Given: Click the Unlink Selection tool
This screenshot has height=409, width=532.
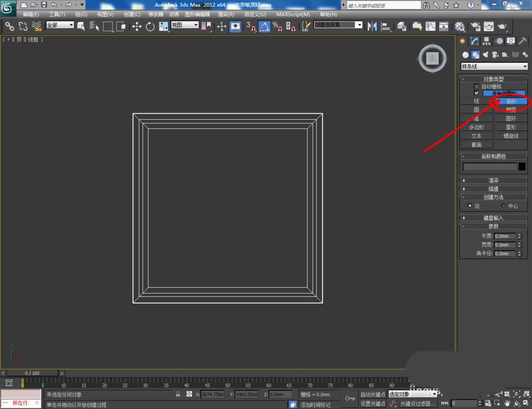Looking at the screenshot, I should pyautogui.click(x=23, y=26).
